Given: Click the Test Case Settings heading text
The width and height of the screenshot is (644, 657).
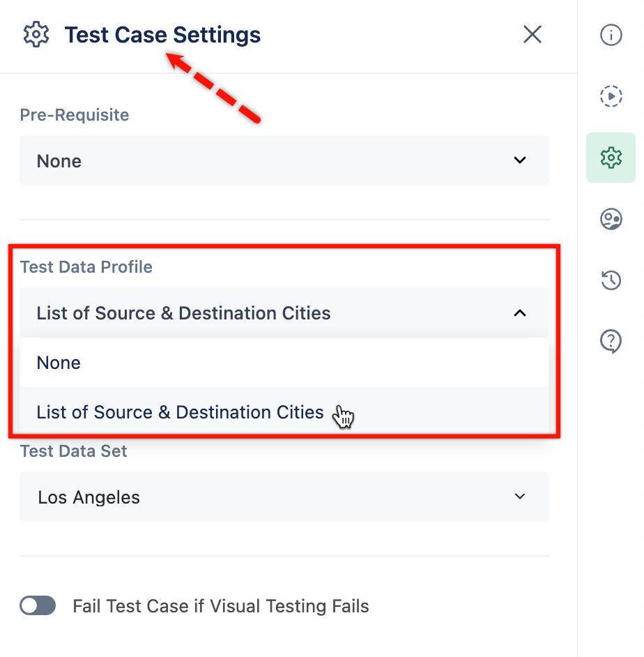Looking at the screenshot, I should click(162, 34).
